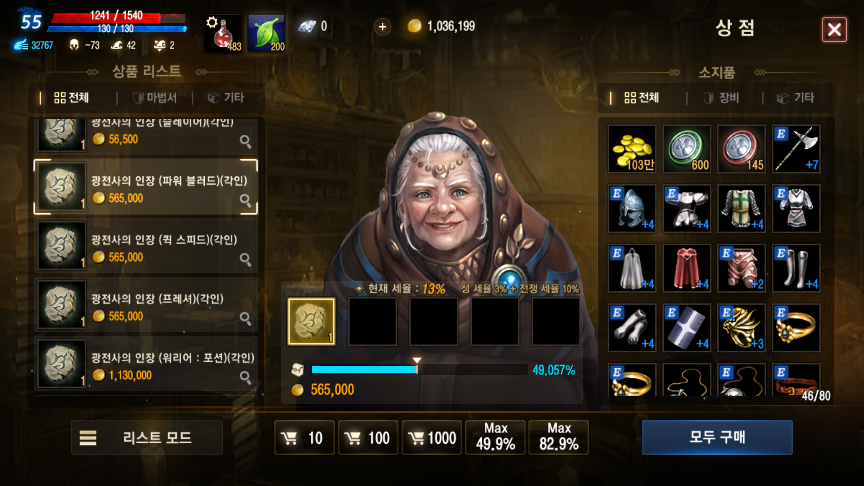This screenshot has height=486, width=864.
Task: Open the 마법서 product list tab
Action: pos(155,98)
